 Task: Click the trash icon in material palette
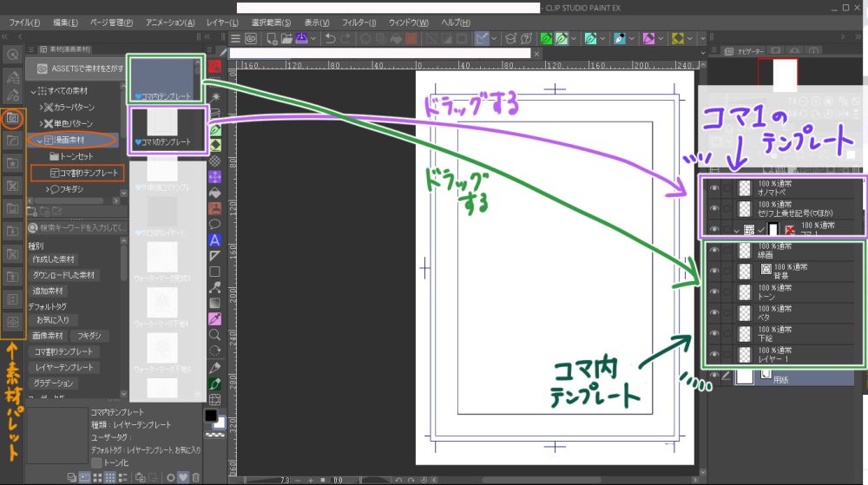tap(195, 477)
